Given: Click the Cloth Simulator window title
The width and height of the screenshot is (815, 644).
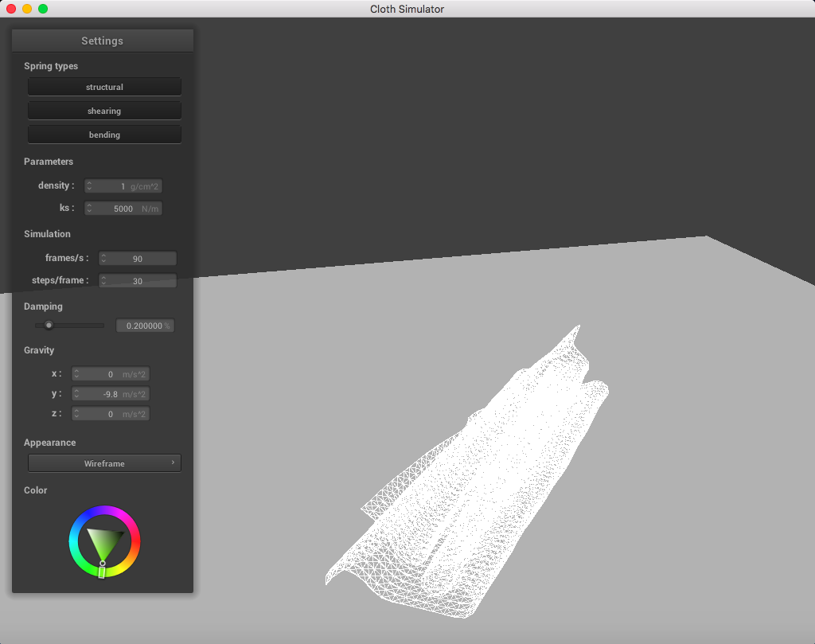Looking at the screenshot, I should (407, 9).
